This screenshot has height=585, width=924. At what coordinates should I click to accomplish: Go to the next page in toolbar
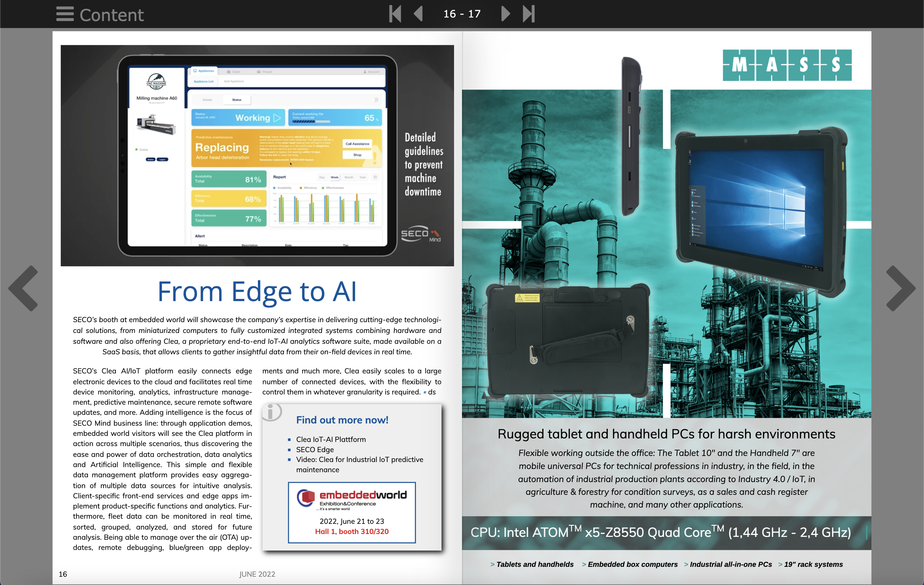pyautogui.click(x=505, y=14)
